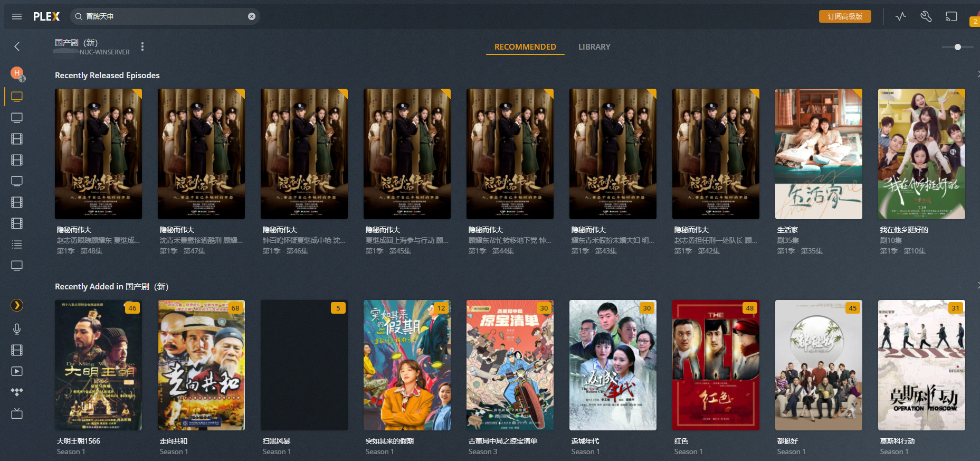Open the Playlists list icon in sidebar
Screen dimensions: 980x461
17,244
